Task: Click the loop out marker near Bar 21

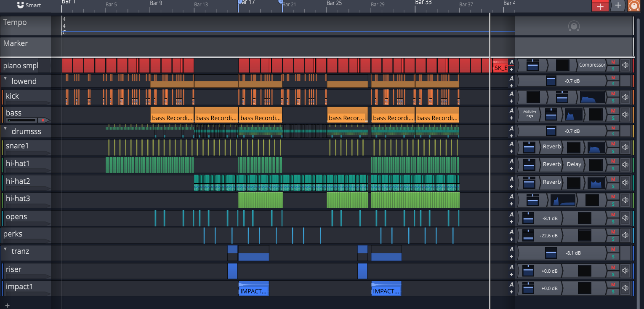Action: click(x=281, y=2)
